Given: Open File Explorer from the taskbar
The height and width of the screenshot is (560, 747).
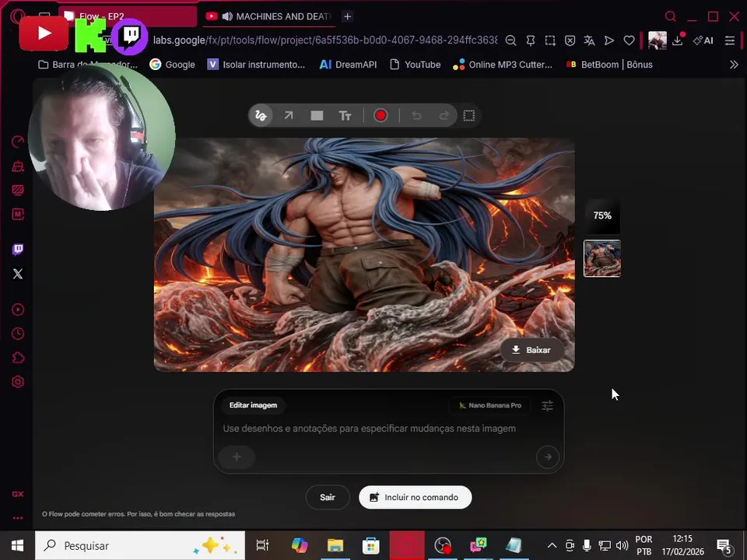Looking at the screenshot, I should pos(335,546).
